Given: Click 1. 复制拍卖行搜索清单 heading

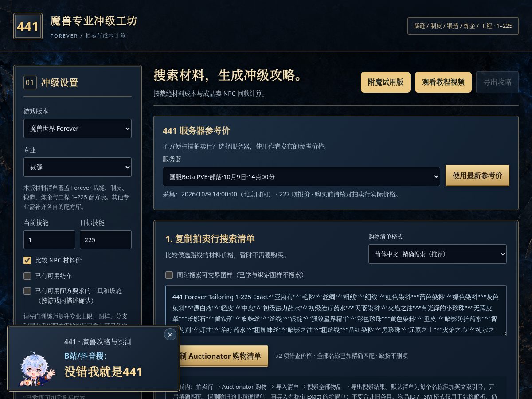Looking at the screenshot, I should click(210, 239).
